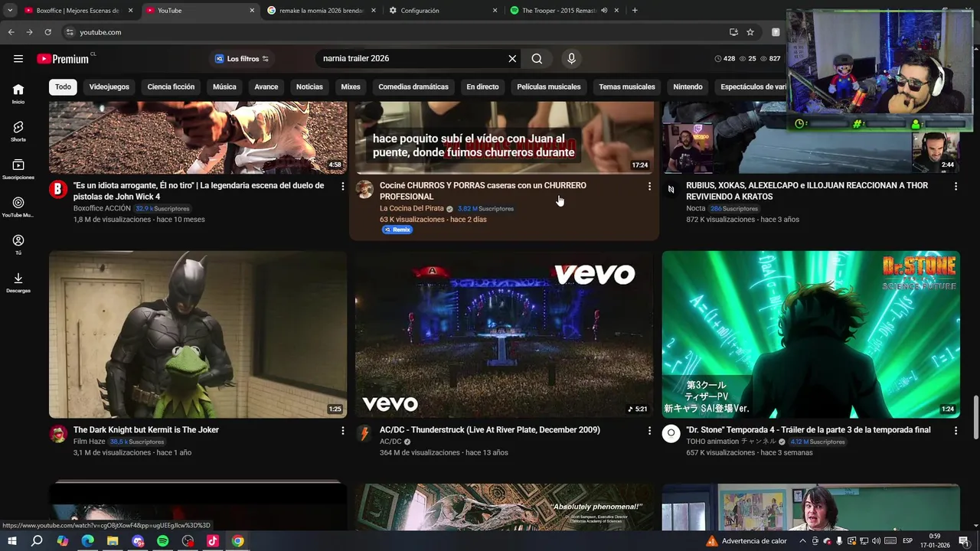Click the back navigation arrow
The width and height of the screenshot is (980, 551).
11,32
